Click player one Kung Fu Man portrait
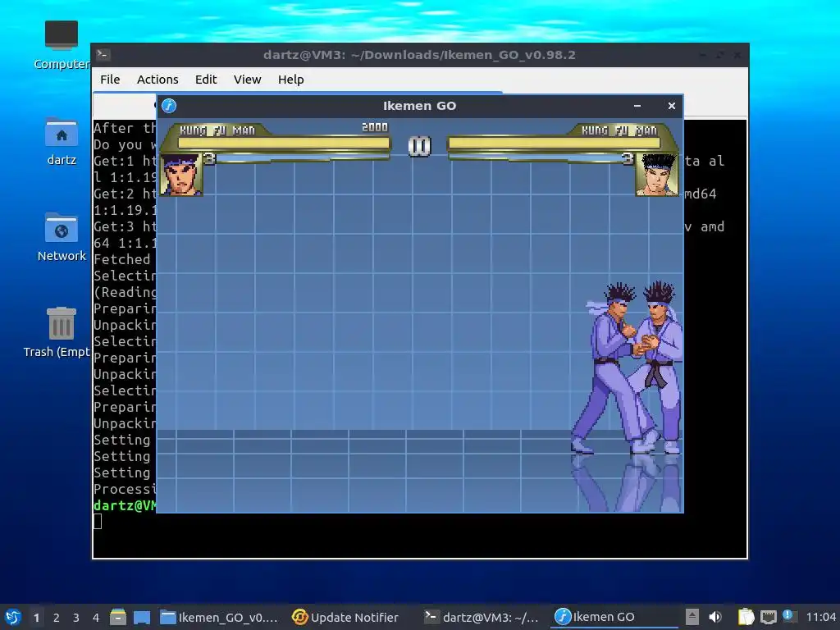Screen dimensions: 840x630 pos(180,175)
